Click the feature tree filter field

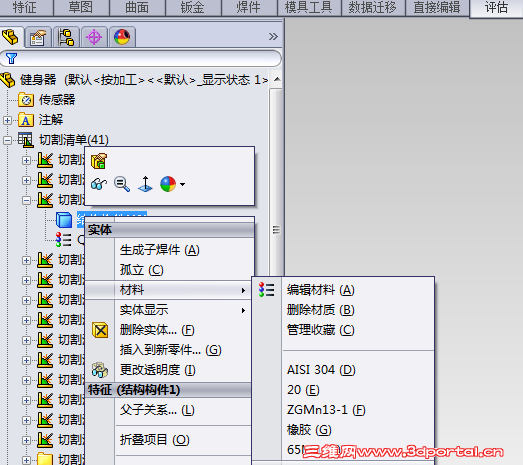click(140, 58)
